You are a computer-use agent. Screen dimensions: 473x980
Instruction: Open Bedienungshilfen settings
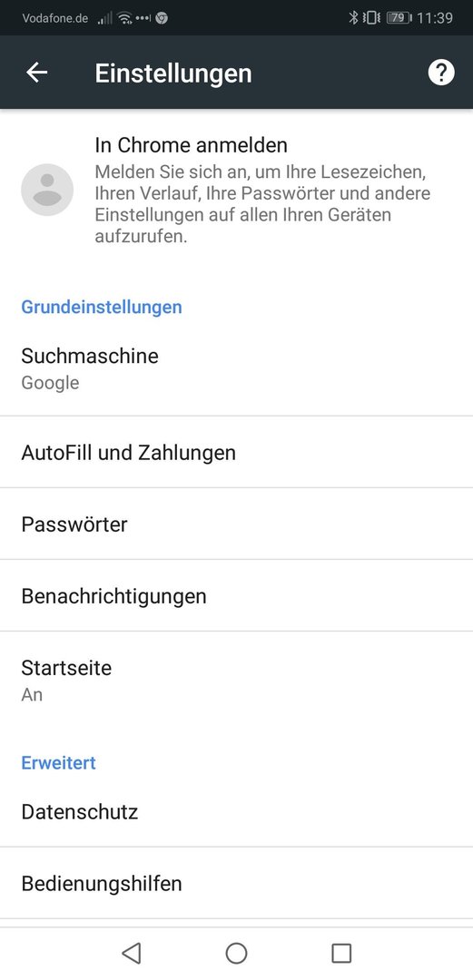[236, 883]
